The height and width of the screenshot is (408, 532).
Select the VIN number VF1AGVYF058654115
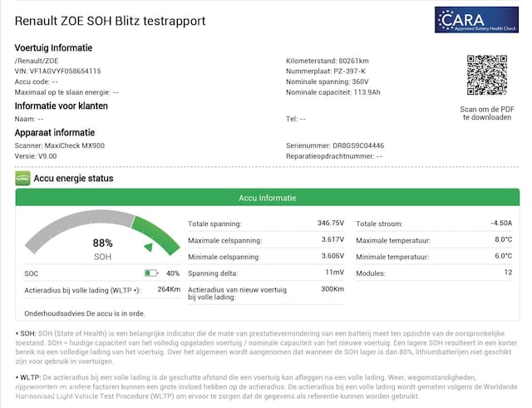coord(58,71)
